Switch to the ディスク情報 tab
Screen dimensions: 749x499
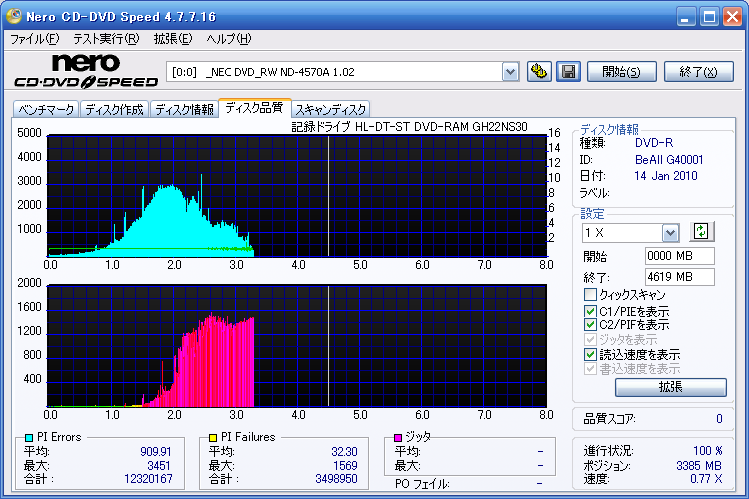pyautogui.click(x=184, y=109)
